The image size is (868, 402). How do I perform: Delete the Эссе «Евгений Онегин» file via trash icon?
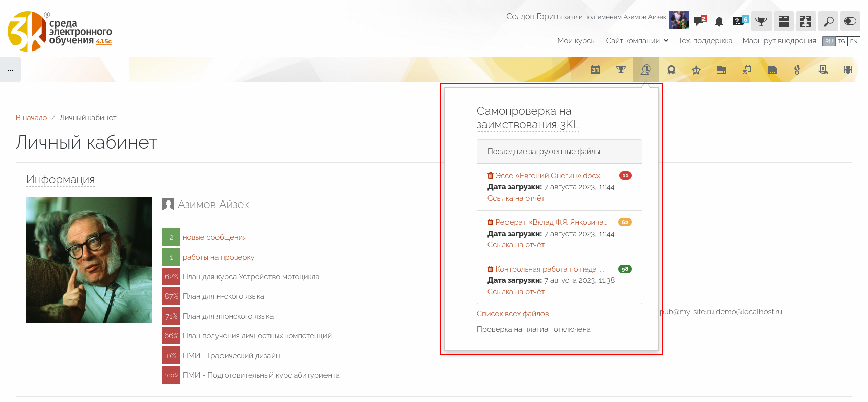click(x=490, y=176)
